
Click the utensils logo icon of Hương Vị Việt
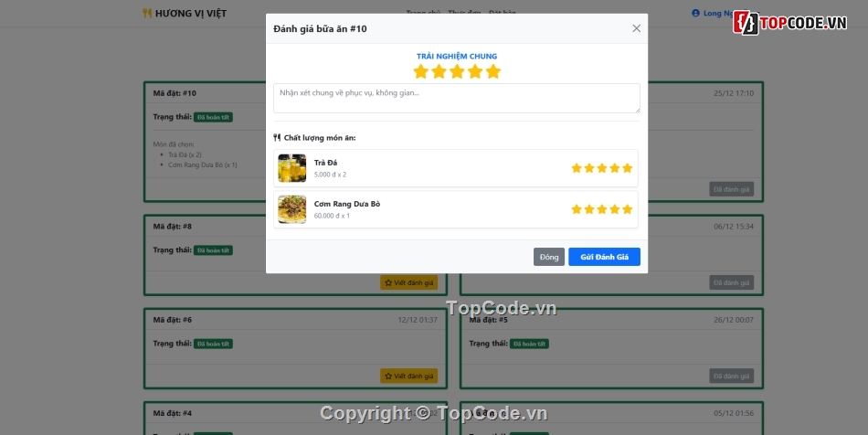tap(147, 14)
